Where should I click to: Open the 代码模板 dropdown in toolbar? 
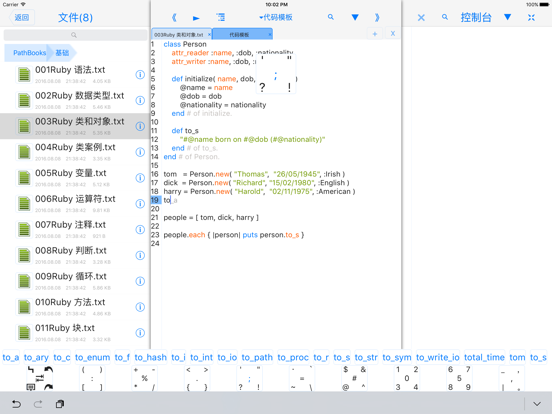click(276, 17)
